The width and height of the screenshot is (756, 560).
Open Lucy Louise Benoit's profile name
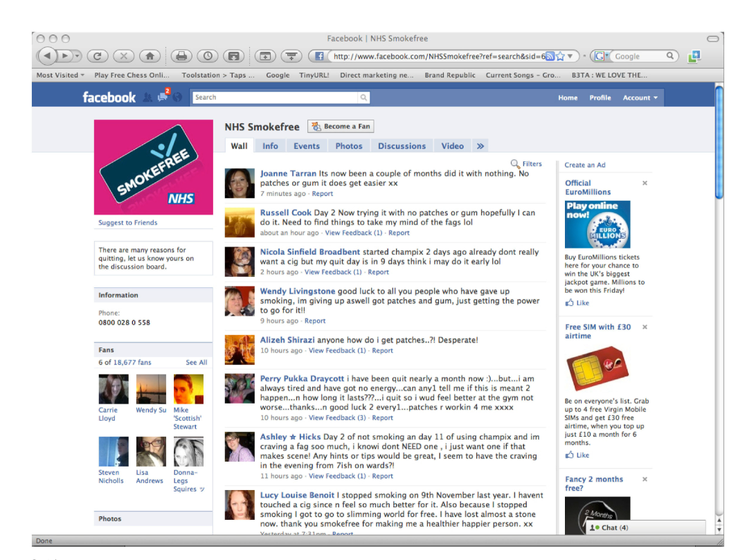pos(297,496)
